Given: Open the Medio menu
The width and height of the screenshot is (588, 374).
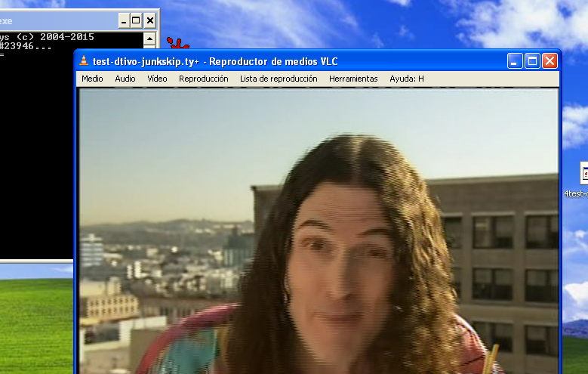Looking at the screenshot, I should tap(92, 79).
